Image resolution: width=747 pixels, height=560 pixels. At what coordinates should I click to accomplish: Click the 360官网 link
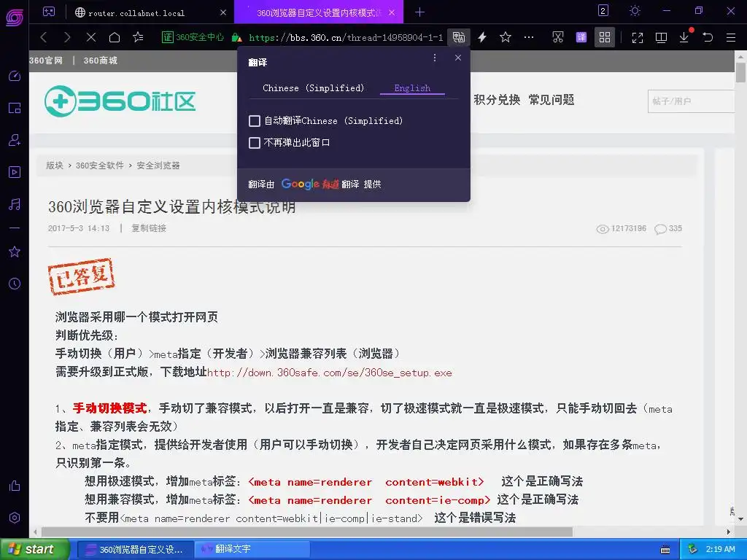[46, 61]
